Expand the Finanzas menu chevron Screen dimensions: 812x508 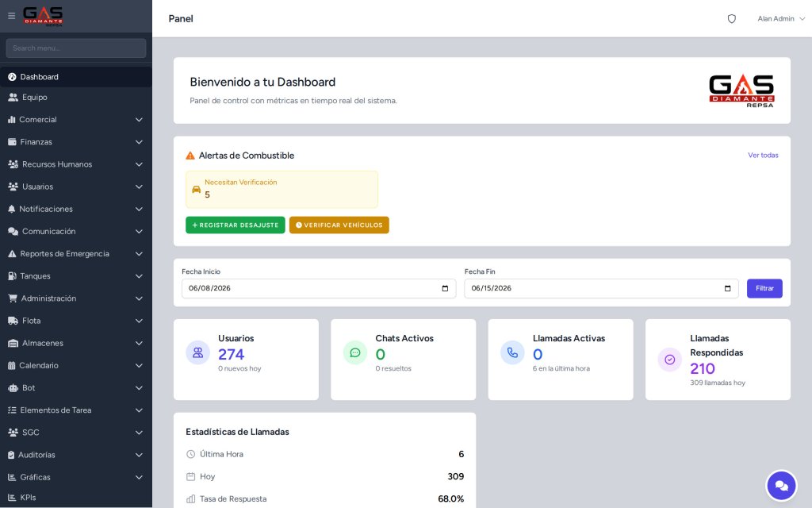[x=139, y=142]
